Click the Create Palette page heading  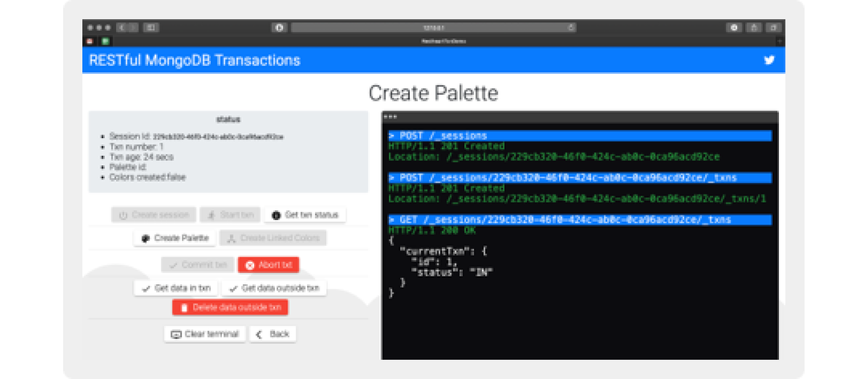coord(433,93)
